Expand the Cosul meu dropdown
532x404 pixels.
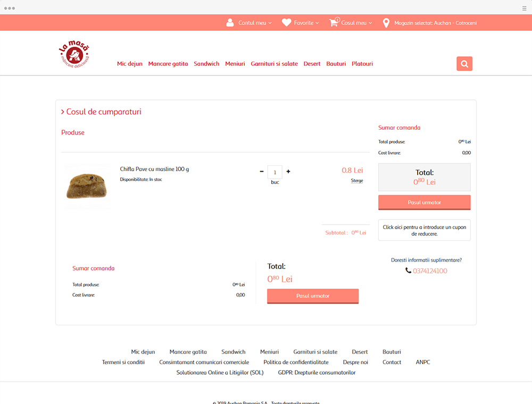pos(356,23)
